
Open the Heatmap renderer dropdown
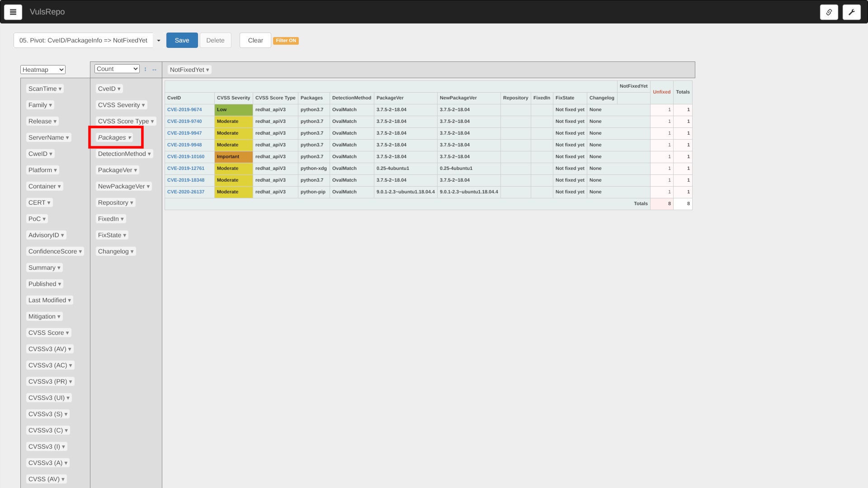(x=43, y=70)
